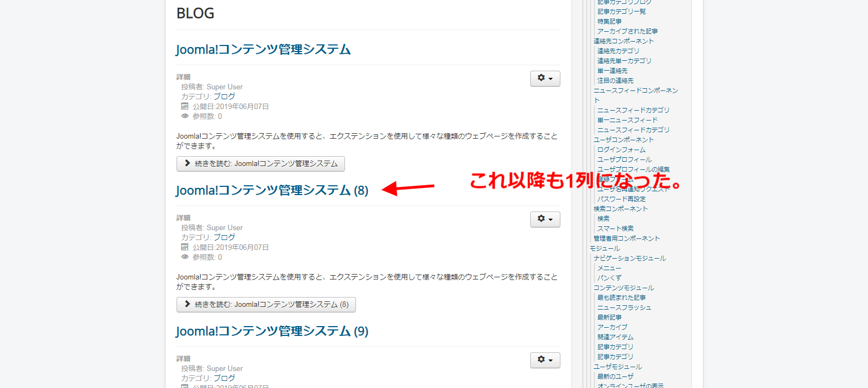
Task: Open article title Joomla!コンテンツ管理システム (9)
Action: point(272,331)
